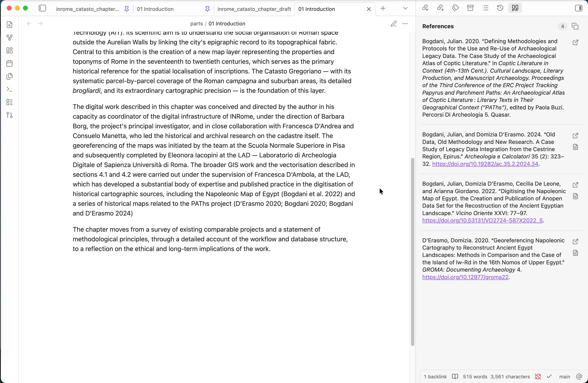Open the main branch menu in the status bar
This screenshot has width=588, height=383.
(565, 377)
